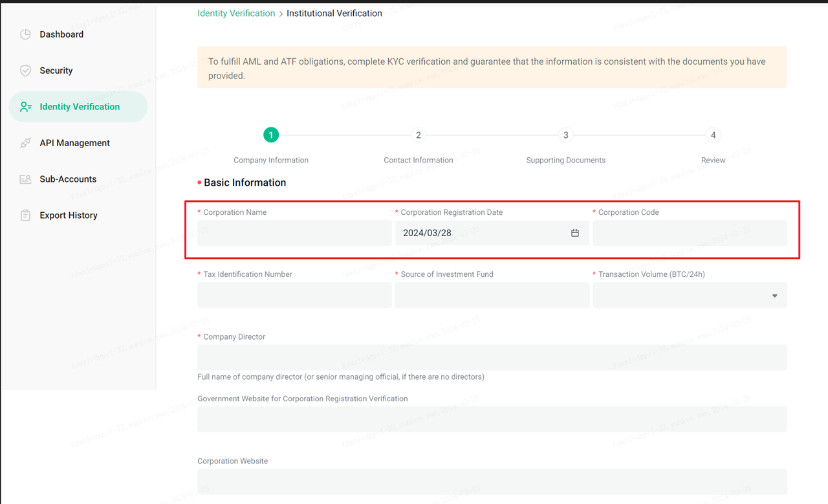Focus the Corporation Name input field

tap(294, 233)
